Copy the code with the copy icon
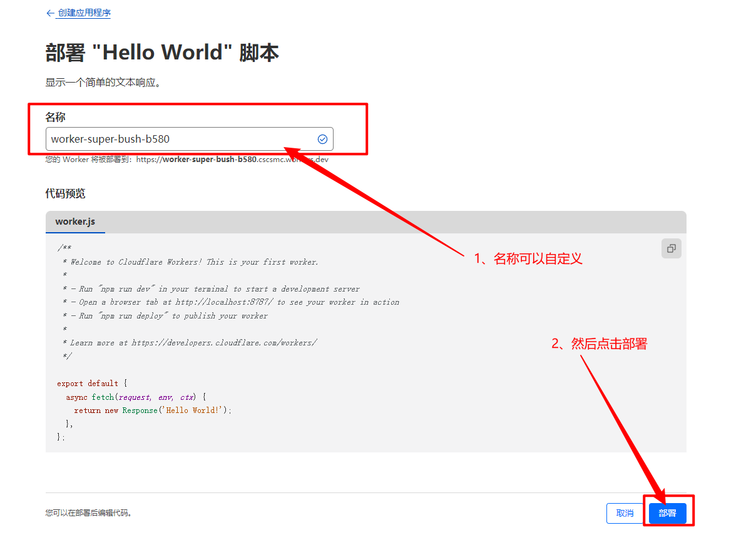Screen dimensions: 756x540 tap(671, 248)
